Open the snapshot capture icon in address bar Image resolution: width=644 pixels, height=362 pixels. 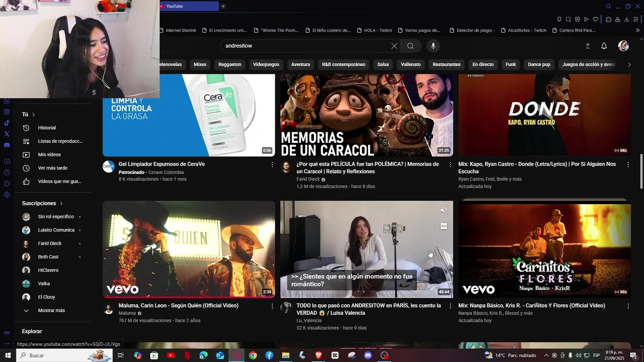568,19
